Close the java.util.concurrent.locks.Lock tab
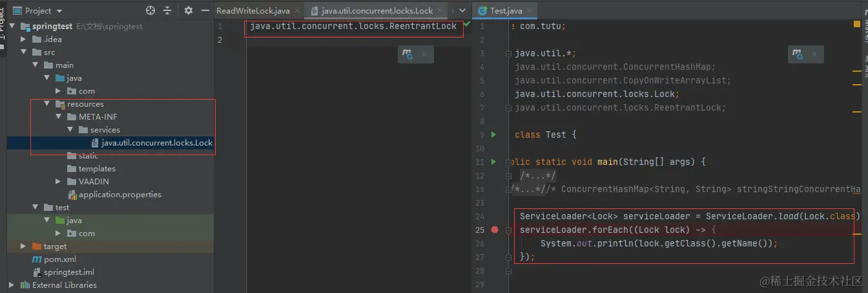Image resolution: width=868 pixels, height=293 pixels. (439, 11)
